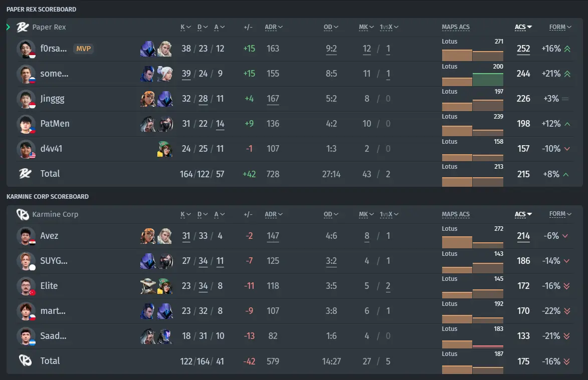Sort Karmine Corp table by 1vsX
The width and height of the screenshot is (588, 380).
(389, 214)
